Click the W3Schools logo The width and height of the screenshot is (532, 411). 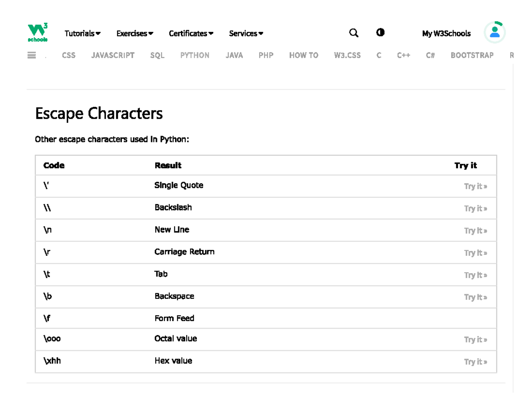click(38, 33)
